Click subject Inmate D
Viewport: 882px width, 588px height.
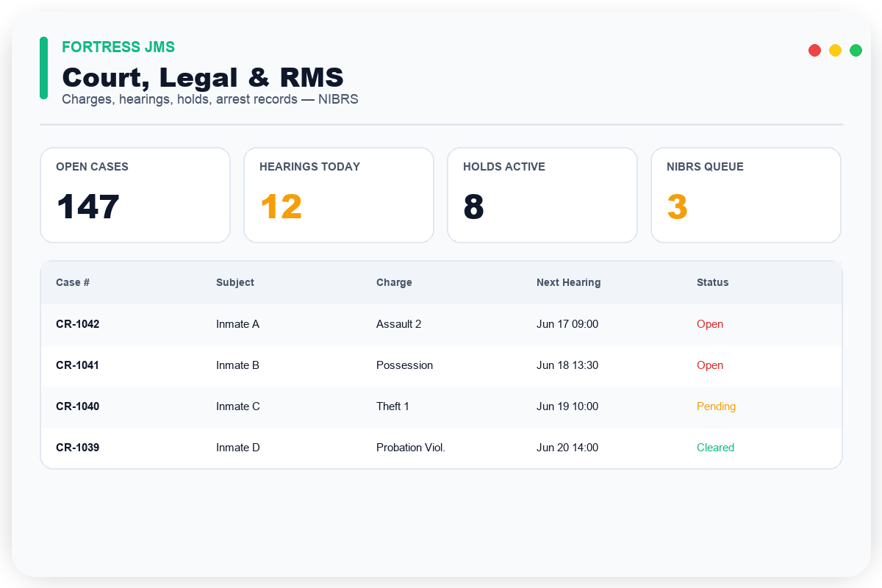tap(238, 448)
